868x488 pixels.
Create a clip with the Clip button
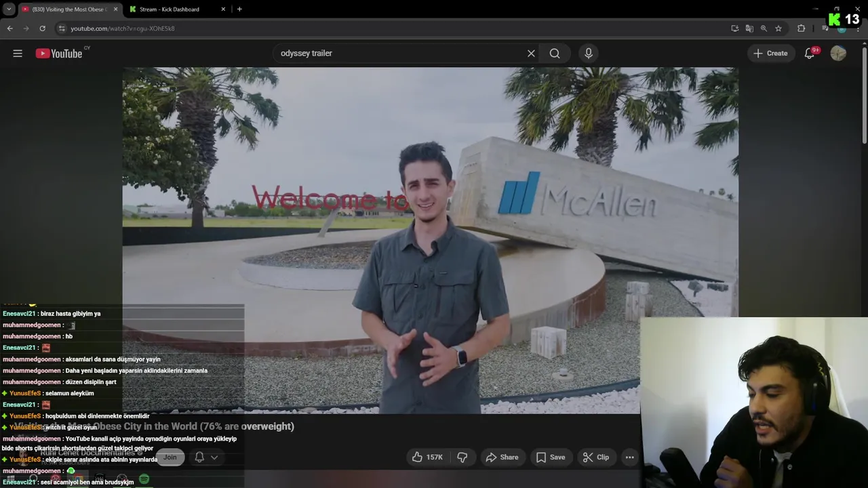(596, 457)
